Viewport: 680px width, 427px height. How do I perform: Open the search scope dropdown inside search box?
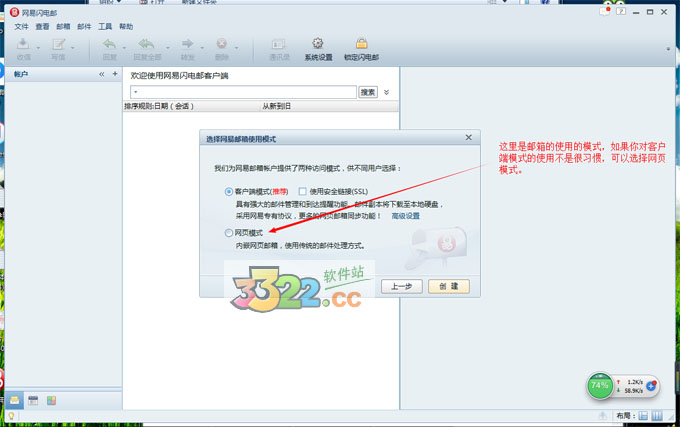136,92
